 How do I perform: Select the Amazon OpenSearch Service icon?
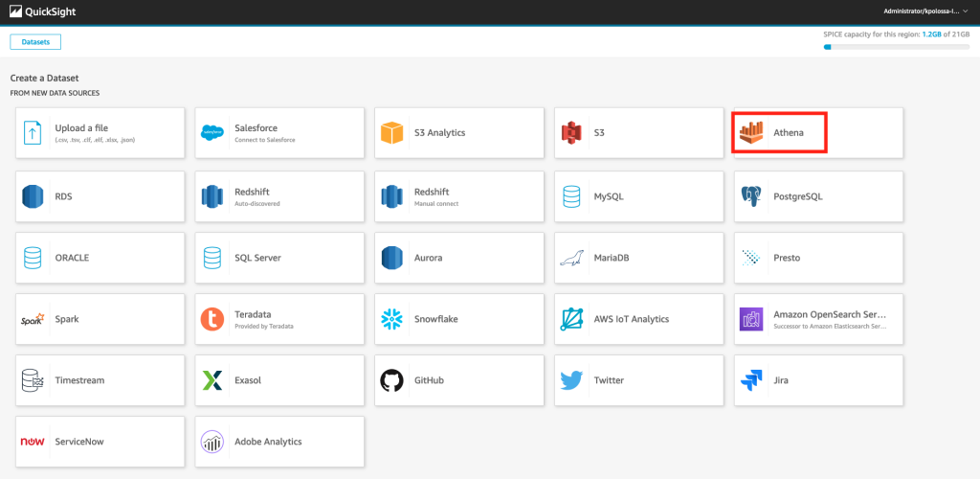751,319
